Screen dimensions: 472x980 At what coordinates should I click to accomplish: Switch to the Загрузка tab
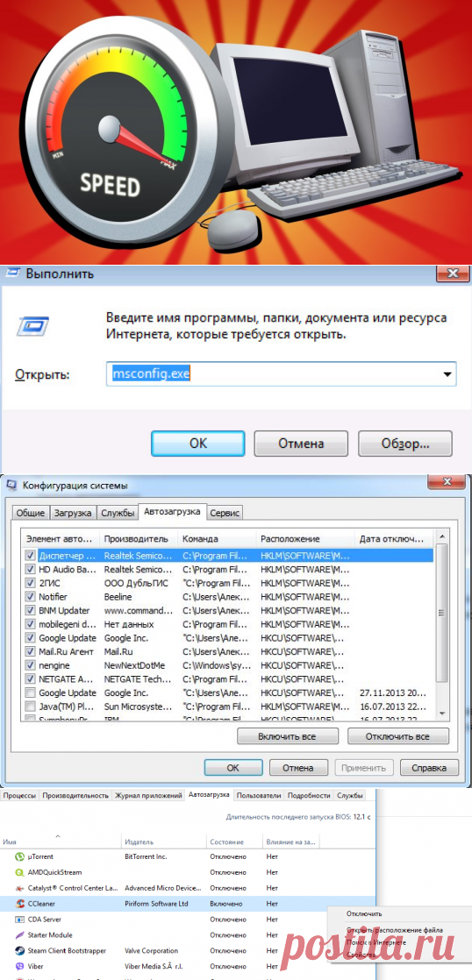click(x=73, y=513)
